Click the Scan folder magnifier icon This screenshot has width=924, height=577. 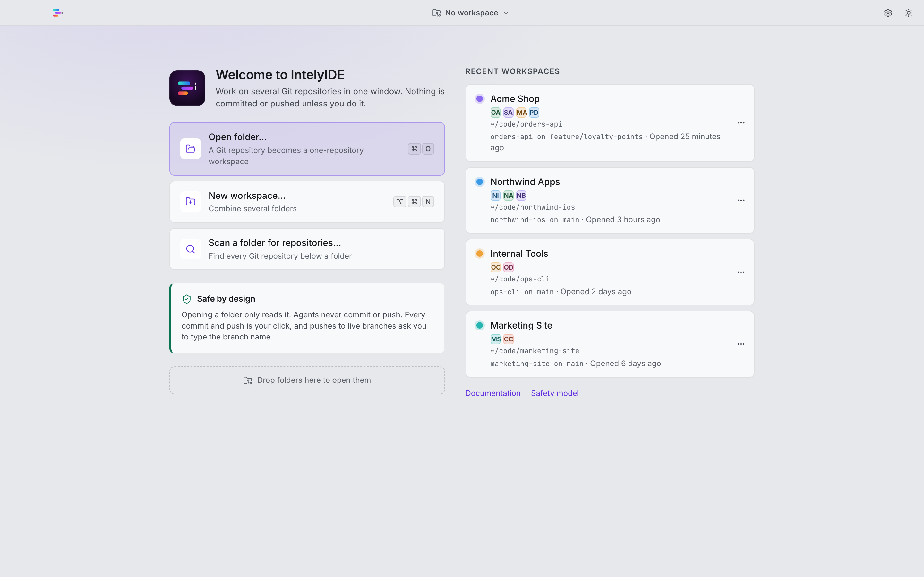tap(191, 249)
